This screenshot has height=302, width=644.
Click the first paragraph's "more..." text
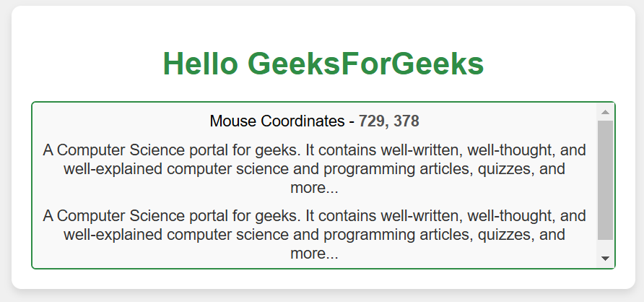pos(314,189)
